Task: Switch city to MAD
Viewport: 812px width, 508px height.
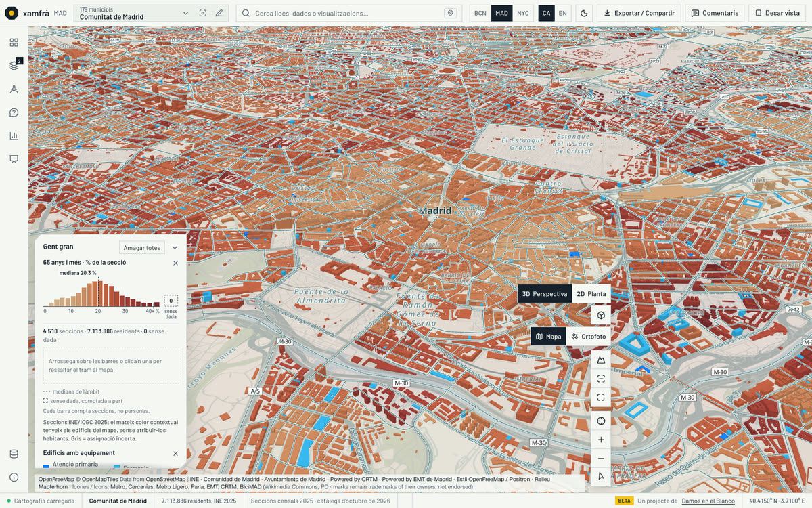Action: [x=501, y=13]
